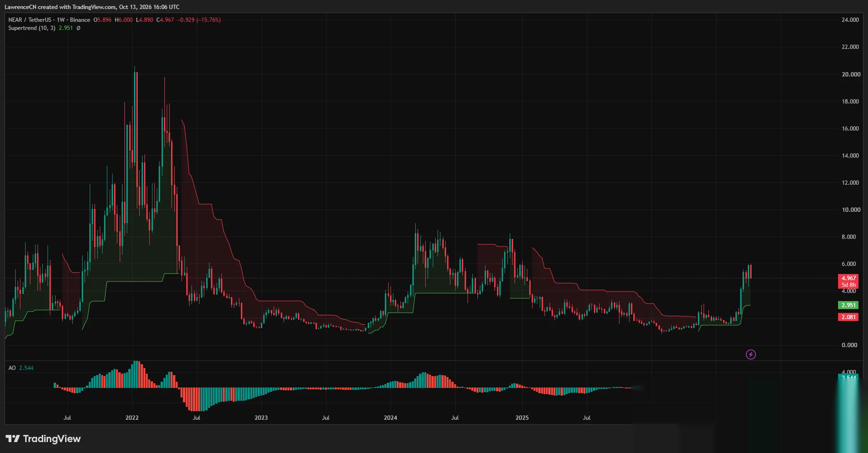This screenshot has height=453, width=868.
Task: Click the 2023 time axis label
Action: point(261,418)
